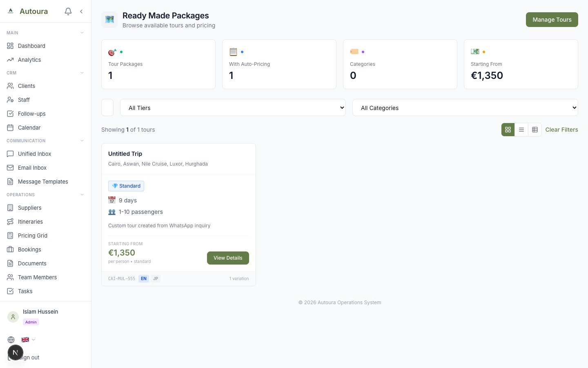This screenshot has height=368, width=588.
Task: Click Pricing Grid calculator icon
Action: 10,236
